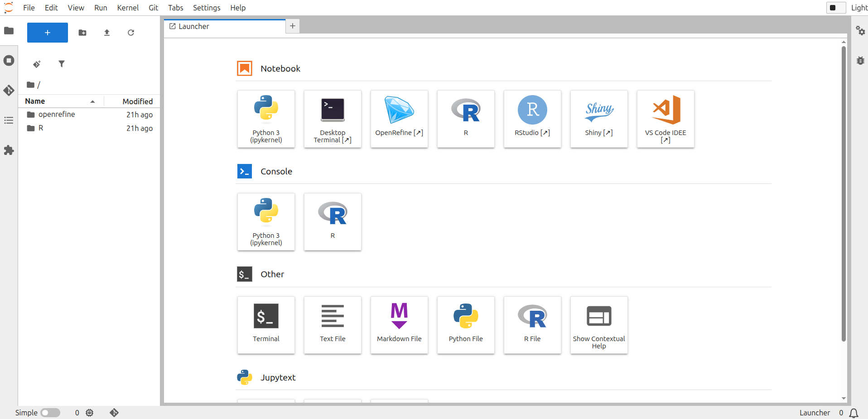Open the Shiny launcher card
Image resolution: width=868 pixels, height=419 pixels.
[599, 119]
